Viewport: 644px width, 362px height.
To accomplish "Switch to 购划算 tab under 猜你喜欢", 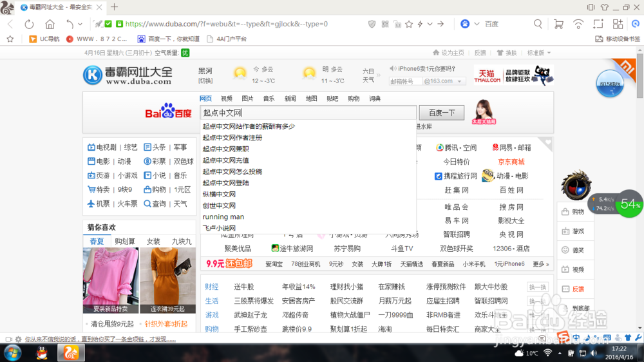I will click(125, 241).
